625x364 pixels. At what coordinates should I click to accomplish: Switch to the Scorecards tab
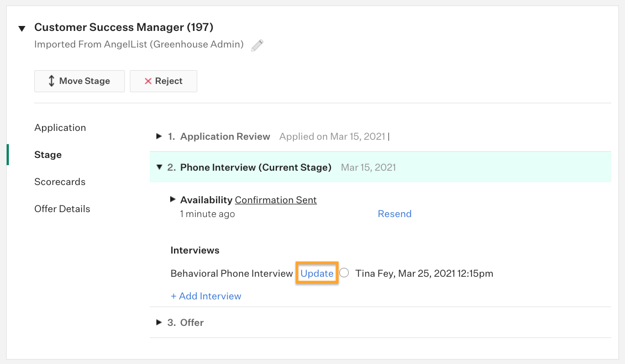point(60,182)
